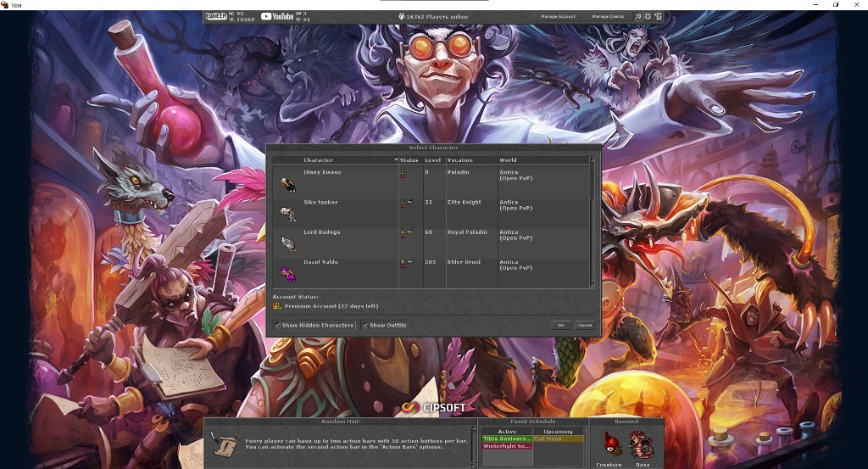Select the Tibia Anniversary active event
Image resolution: width=868 pixels, height=469 pixels.
point(506,438)
